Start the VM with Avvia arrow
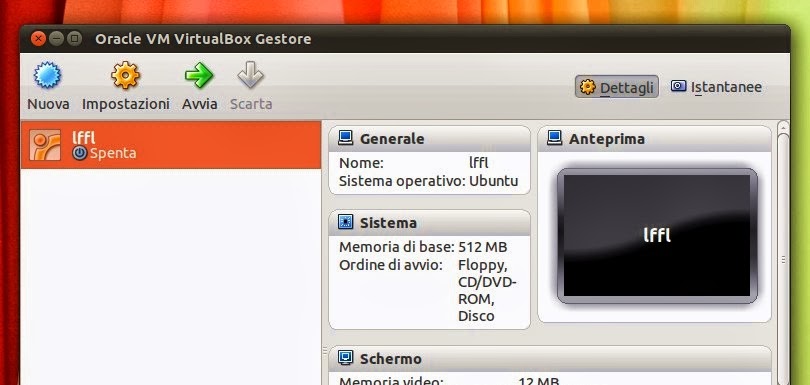The image size is (810, 385). click(199, 86)
